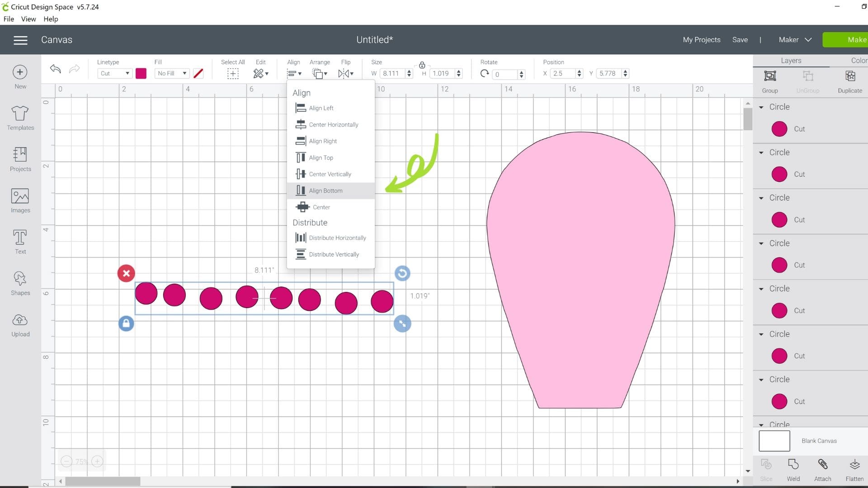Screen dimensions: 868x488
Task: Click the Save link
Action: pos(740,40)
